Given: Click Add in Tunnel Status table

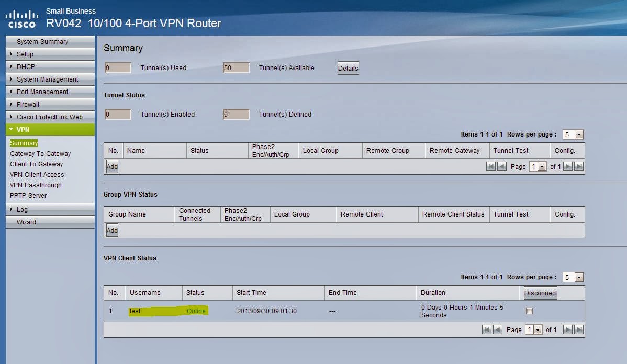Looking at the screenshot, I should point(112,167).
